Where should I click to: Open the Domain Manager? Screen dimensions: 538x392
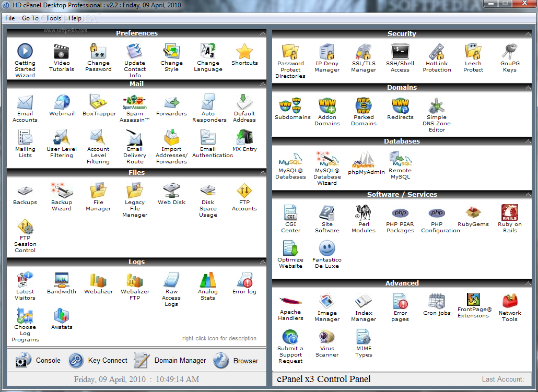170,361
